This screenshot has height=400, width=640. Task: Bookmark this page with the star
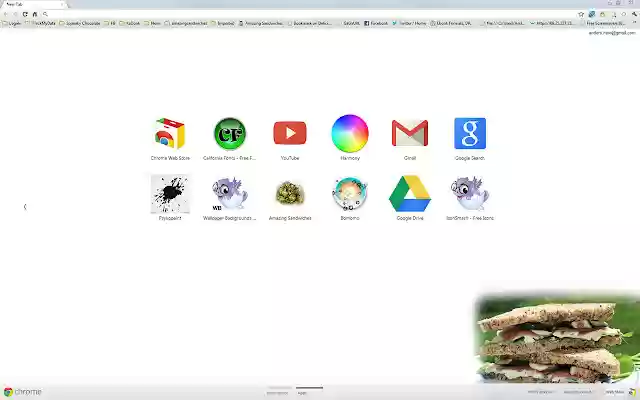point(581,14)
